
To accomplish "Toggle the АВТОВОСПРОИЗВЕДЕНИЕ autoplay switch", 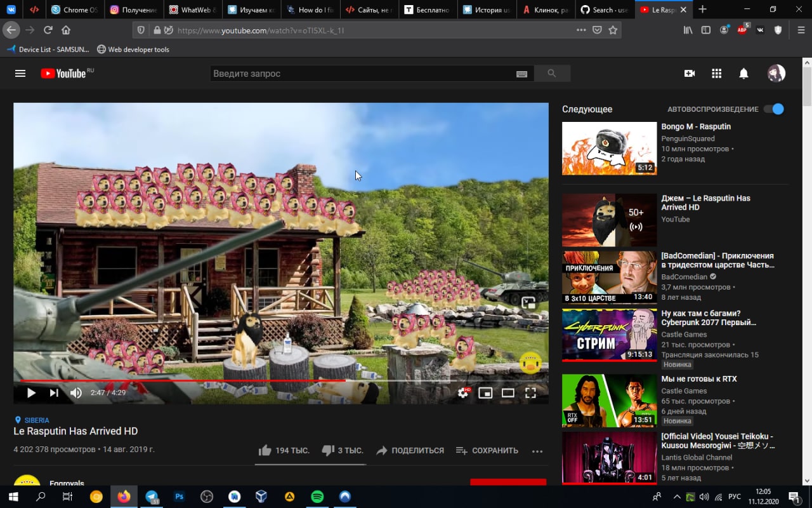I will pos(774,109).
